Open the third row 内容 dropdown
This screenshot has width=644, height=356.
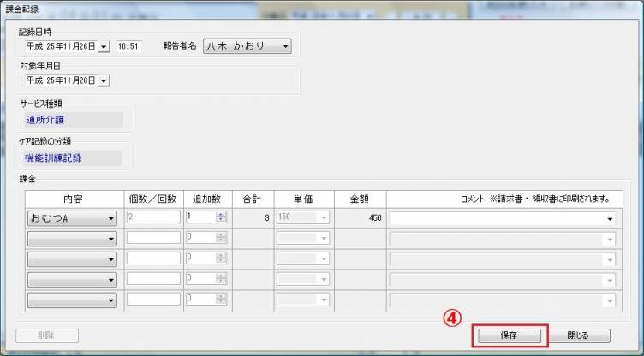111,258
